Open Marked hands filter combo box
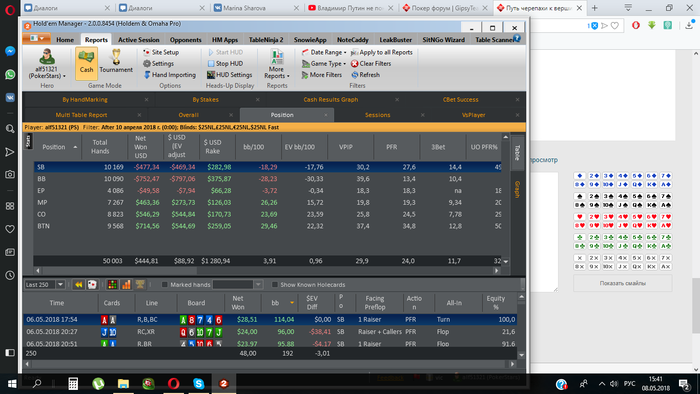700x394 pixels. [237, 285]
